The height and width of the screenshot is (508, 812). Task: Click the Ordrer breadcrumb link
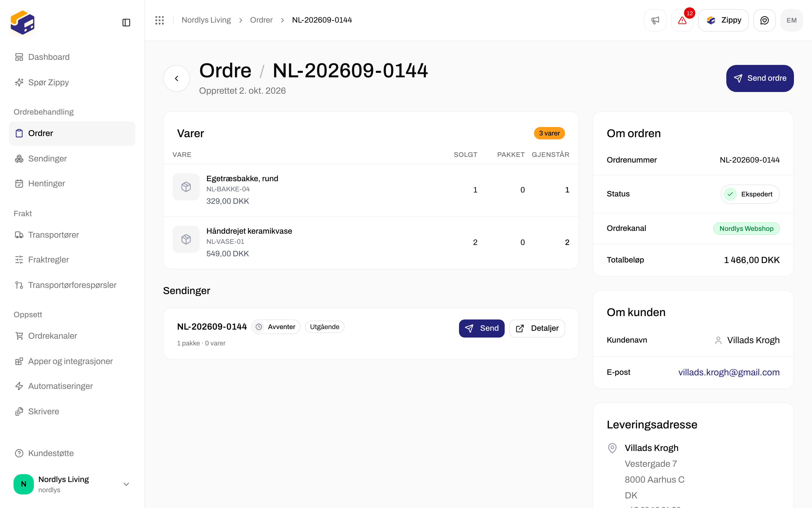point(261,20)
